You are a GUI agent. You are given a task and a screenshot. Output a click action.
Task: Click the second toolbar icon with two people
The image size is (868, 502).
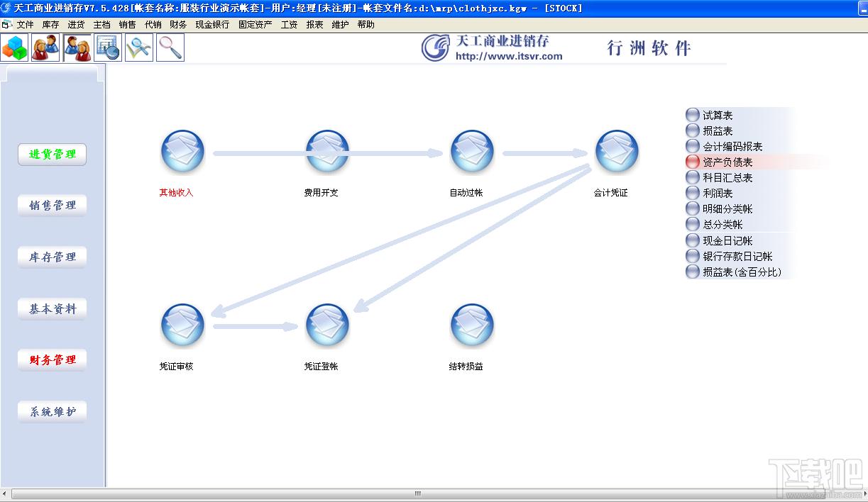pos(45,48)
